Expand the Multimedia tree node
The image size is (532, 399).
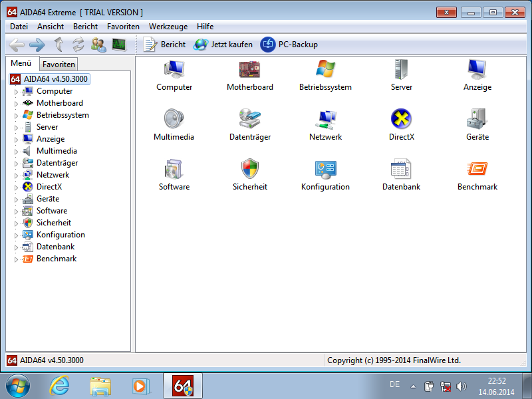pyautogui.click(x=16, y=152)
